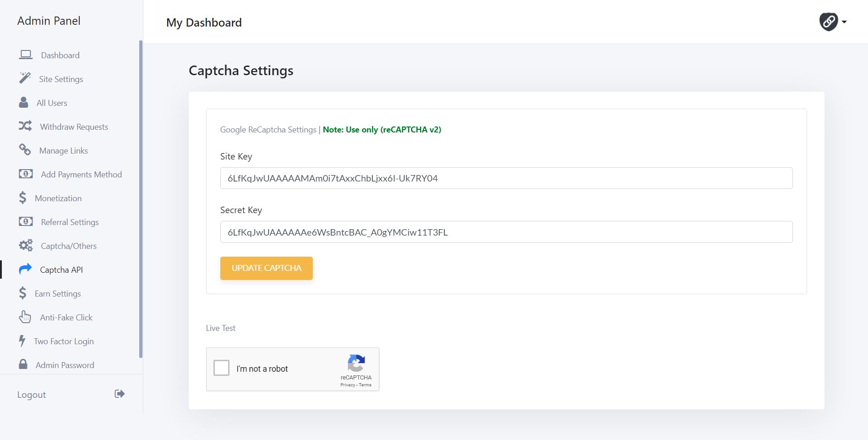Screen dimensions: 868x440
Task: Click the Withdraw Requests shuffle icon
Action: pos(25,126)
